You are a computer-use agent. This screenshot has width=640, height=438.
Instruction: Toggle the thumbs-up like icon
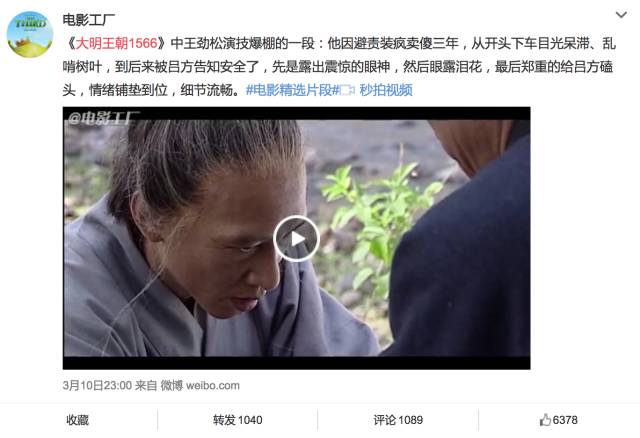[x=545, y=420]
